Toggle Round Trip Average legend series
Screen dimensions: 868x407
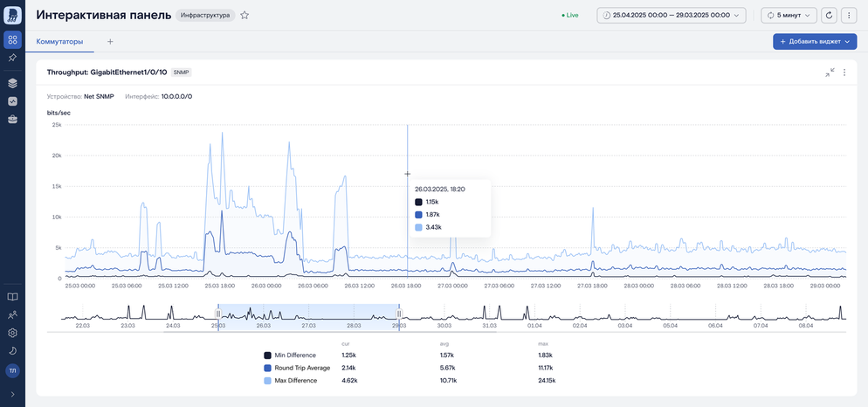297,368
